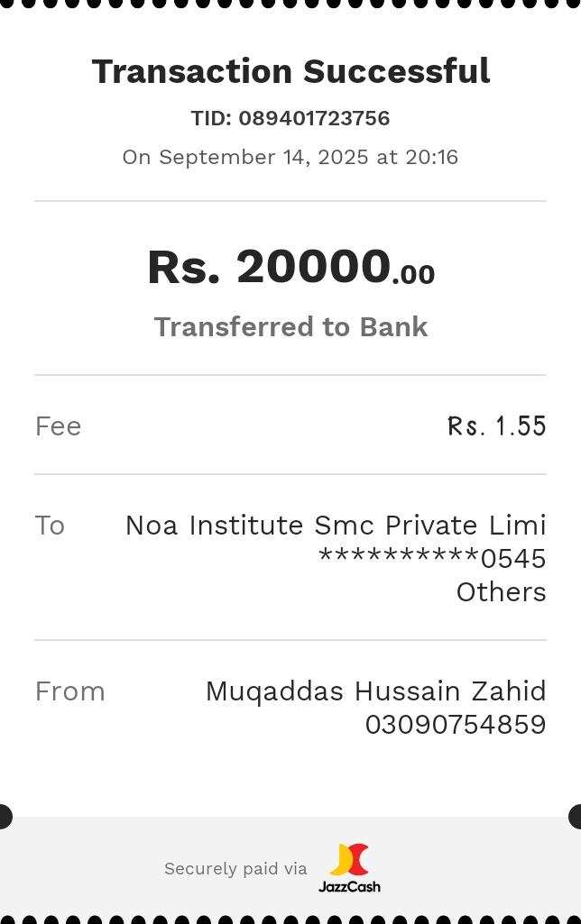
Task: Click the masked account number ending 0545
Action: (432, 558)
